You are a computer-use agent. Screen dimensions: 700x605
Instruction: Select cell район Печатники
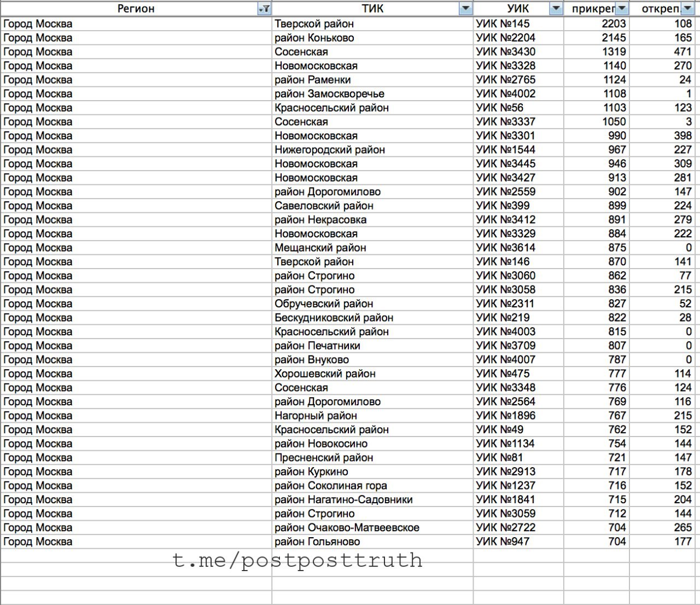[x=372, y=346]
